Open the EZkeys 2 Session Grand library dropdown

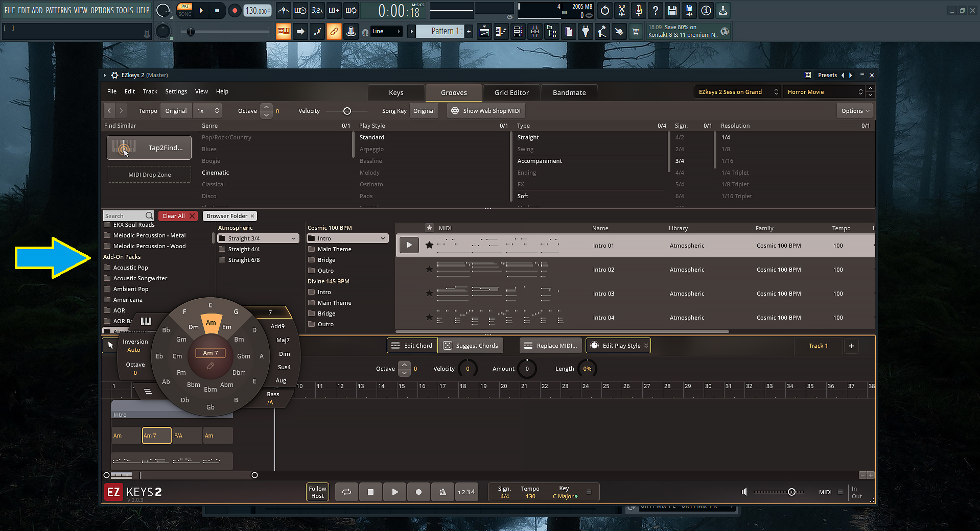[x=737, y=92]
